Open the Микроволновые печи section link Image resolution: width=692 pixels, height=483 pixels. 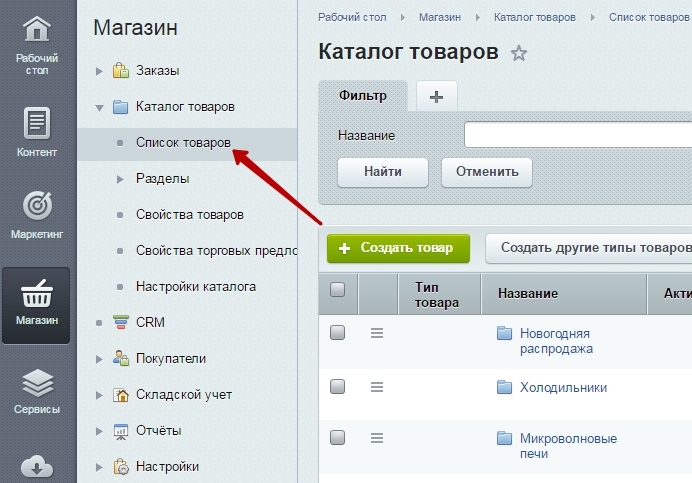568,446
